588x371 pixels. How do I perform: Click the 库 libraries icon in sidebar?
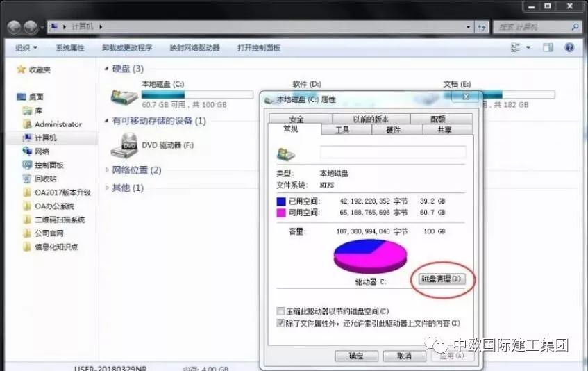(27, 110)
